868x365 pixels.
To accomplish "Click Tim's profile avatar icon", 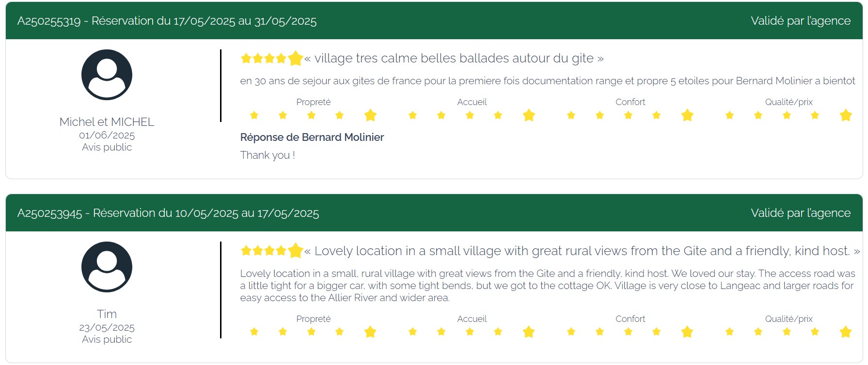I will tap(107, 267).
